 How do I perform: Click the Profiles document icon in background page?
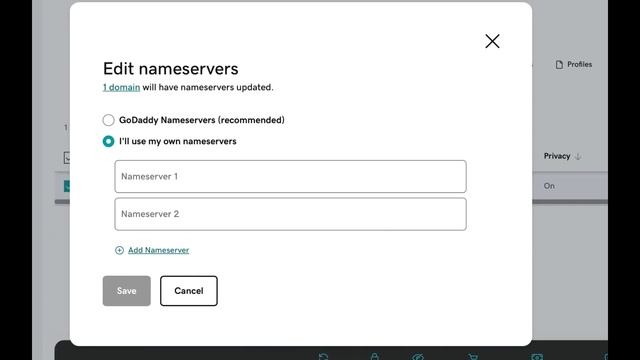(559, 64)
